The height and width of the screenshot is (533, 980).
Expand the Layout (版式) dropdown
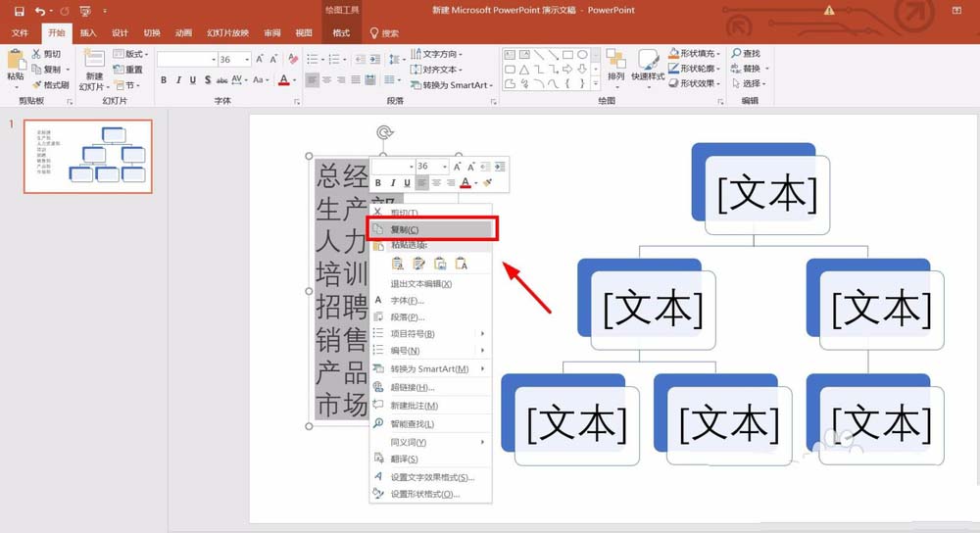tap(130, 54)
